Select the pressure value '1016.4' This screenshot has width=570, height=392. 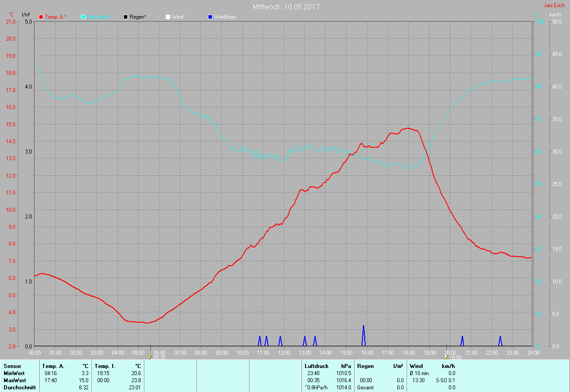pyautogui.click(x=344, y=380)
